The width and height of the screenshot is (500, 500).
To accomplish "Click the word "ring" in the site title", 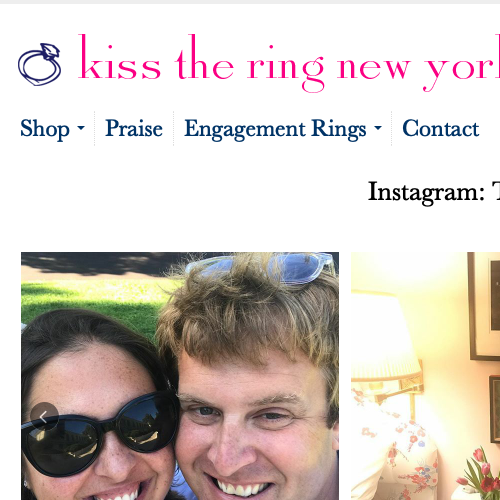I will (x=286, y=68).
